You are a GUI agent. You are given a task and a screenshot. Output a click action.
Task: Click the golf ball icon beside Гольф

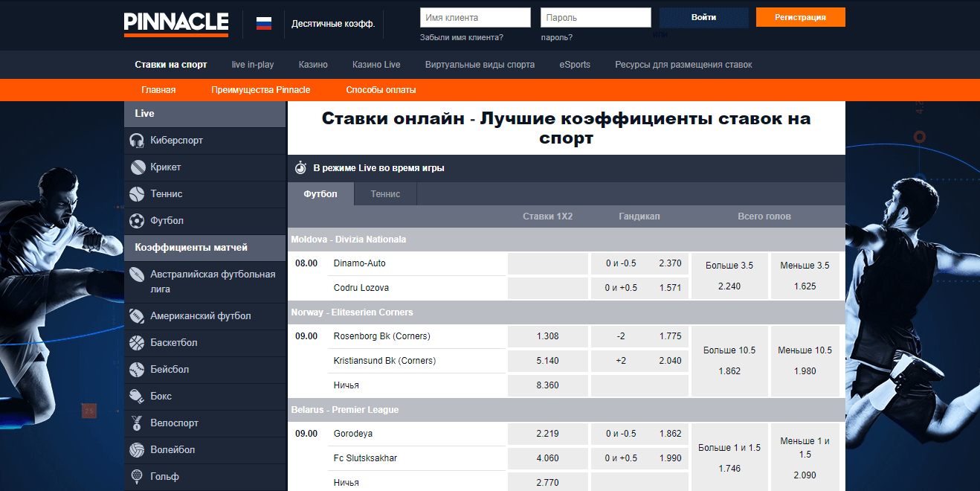pos(137,477)
